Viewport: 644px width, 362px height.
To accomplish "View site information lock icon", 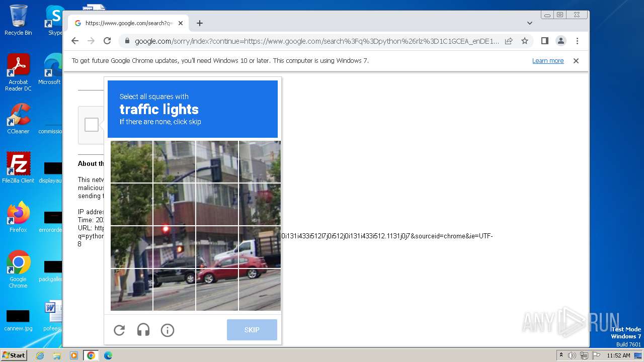I will (x=127, y=41).
